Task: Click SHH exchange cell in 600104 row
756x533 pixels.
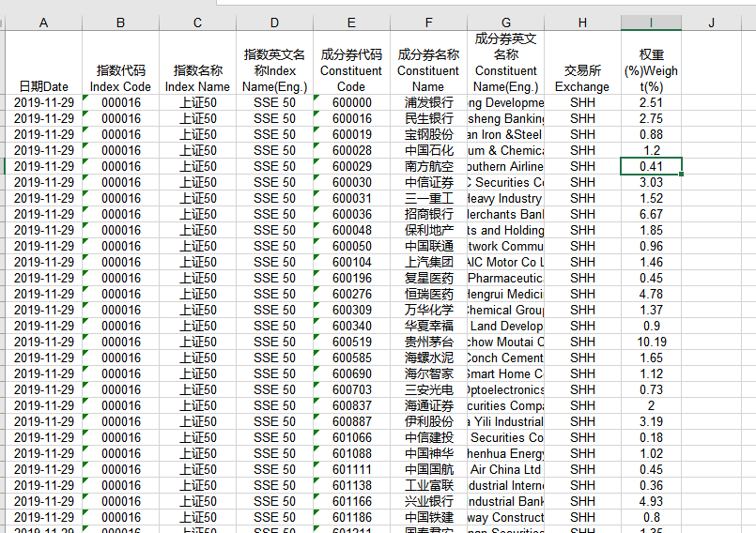Action: [x=582, y=262]
